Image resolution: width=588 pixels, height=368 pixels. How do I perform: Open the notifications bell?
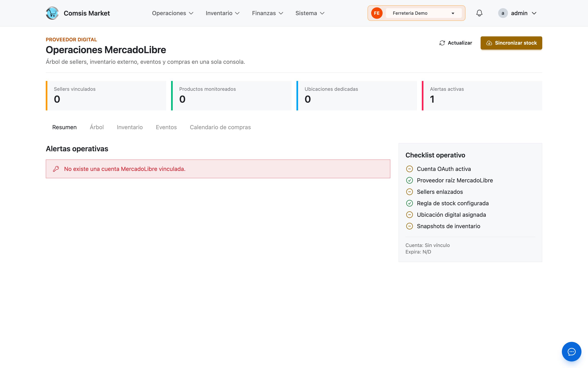[x=479, y=13]
